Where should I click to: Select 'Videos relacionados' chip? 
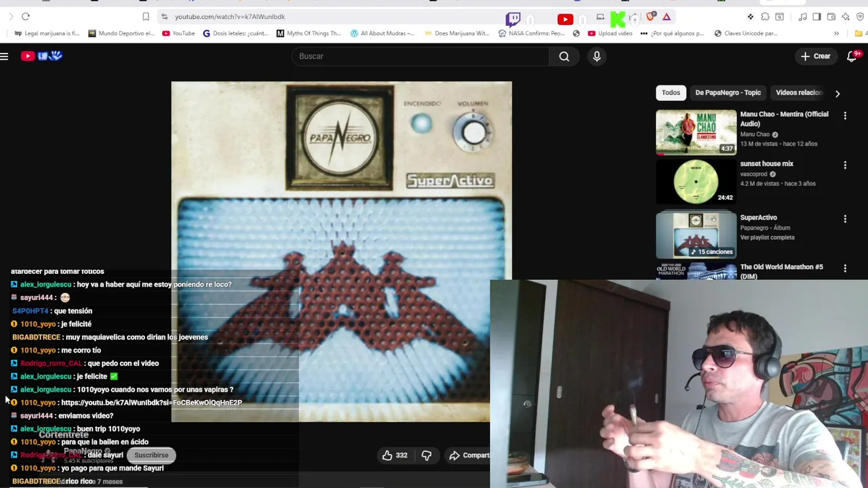tap(799, 93)
